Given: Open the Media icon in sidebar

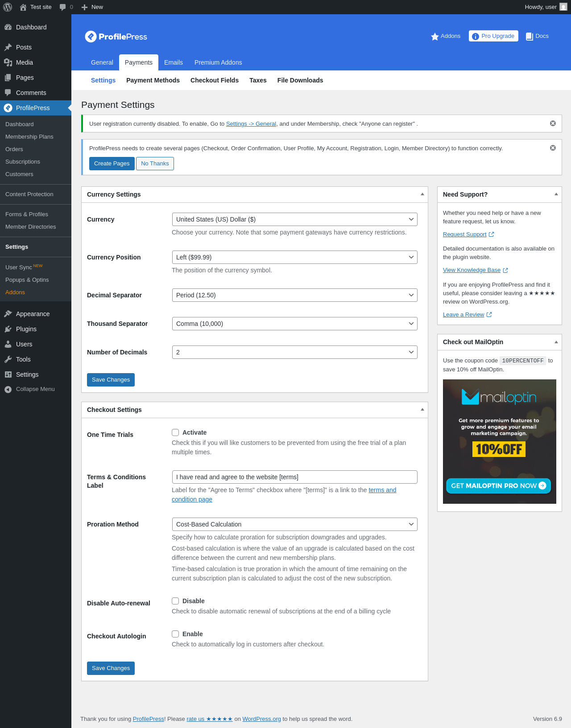Looking at the screenshot, I should pos(8,62).
